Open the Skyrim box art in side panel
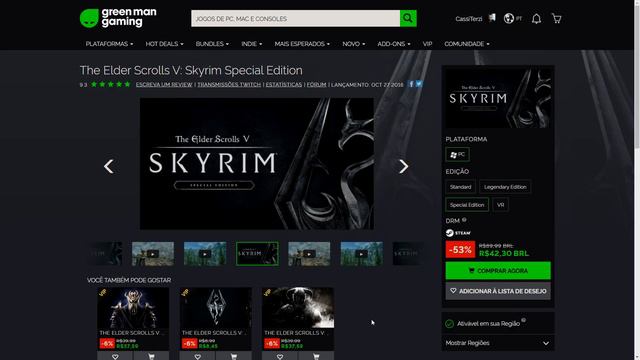 (498, 98)
